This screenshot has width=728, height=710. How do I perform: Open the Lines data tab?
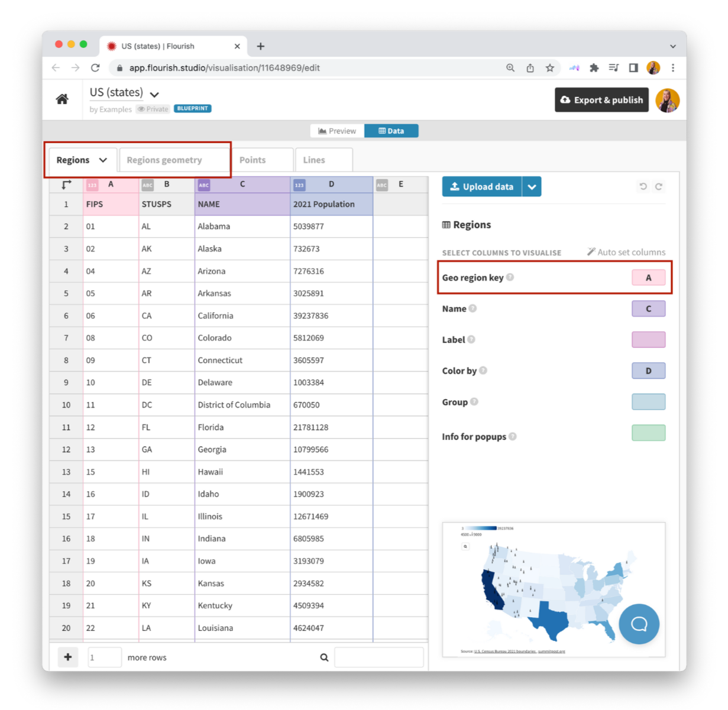coord(323,160)
